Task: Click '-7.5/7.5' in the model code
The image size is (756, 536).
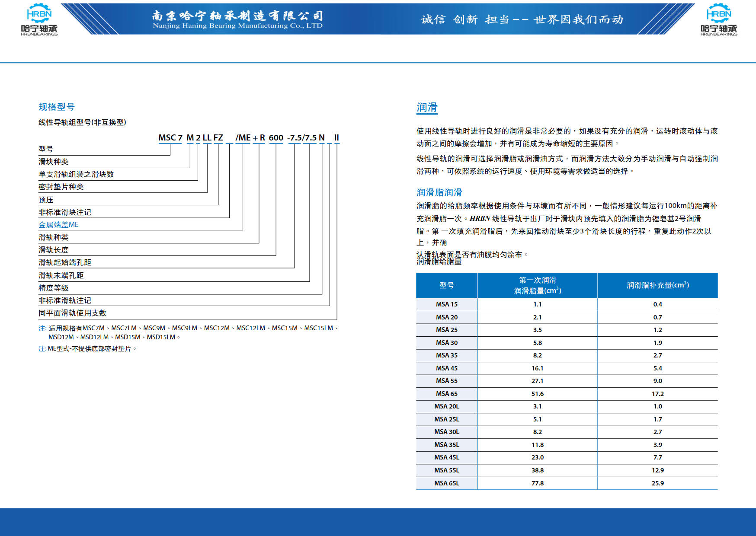Action: (302, 137)
